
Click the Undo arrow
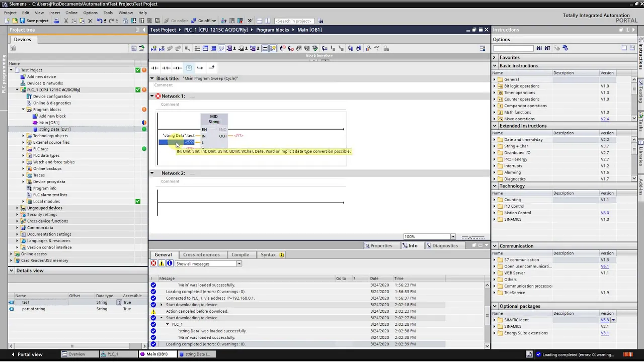pos(100,21)
